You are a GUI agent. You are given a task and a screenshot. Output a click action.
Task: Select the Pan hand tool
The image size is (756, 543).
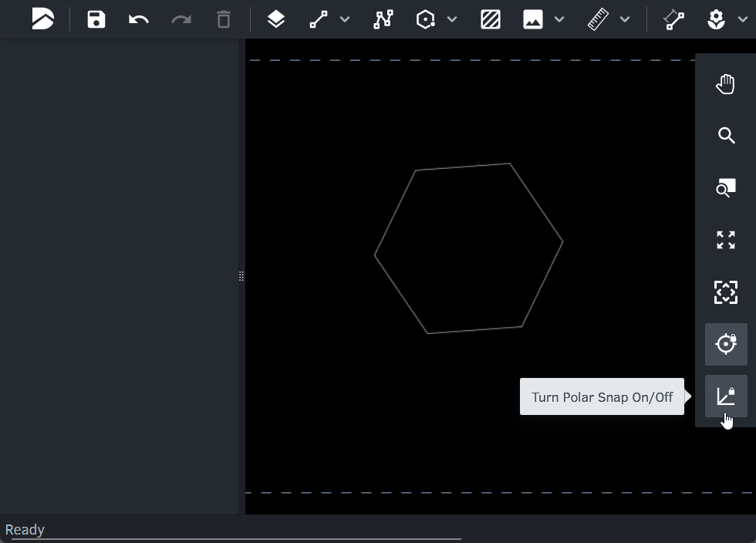tap(726, 84)
